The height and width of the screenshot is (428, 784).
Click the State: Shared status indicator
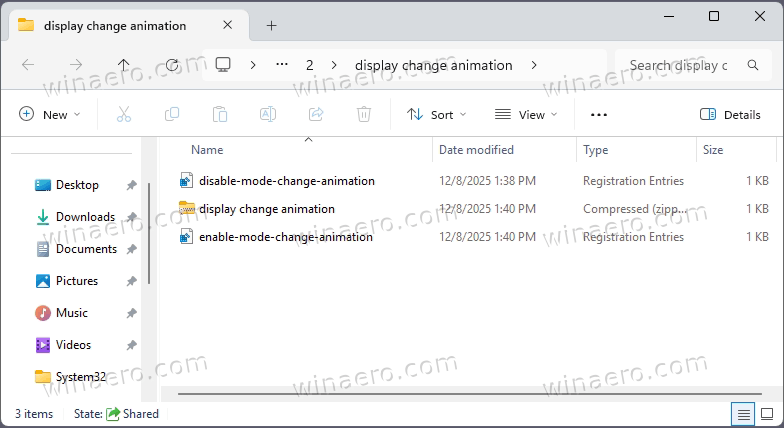click(116, 414)
